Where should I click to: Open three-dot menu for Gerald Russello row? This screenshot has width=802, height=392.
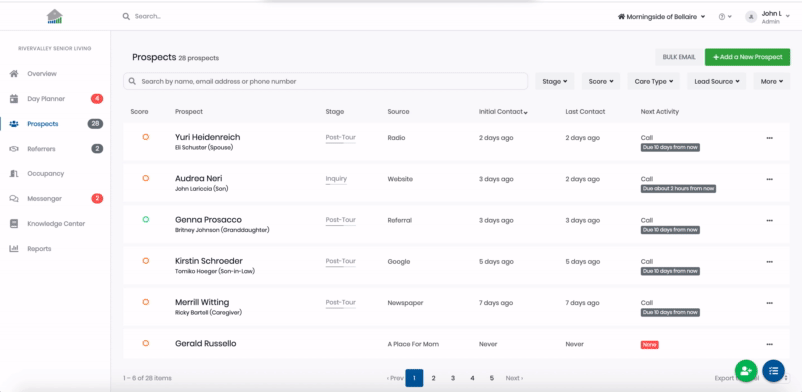pyautogui.click(x=769, y=344)
